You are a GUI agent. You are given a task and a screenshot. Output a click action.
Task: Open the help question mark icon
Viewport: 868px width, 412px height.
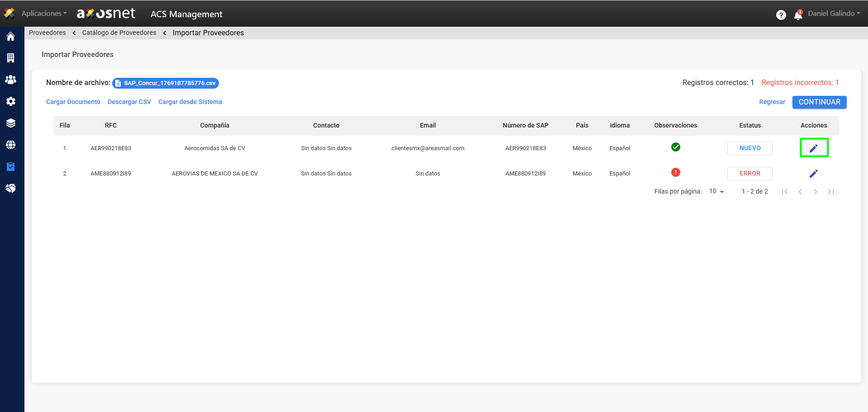(781, 15)
